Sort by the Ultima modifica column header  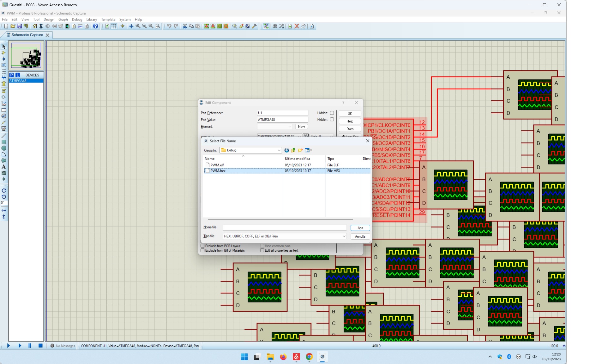coord(304,159)
